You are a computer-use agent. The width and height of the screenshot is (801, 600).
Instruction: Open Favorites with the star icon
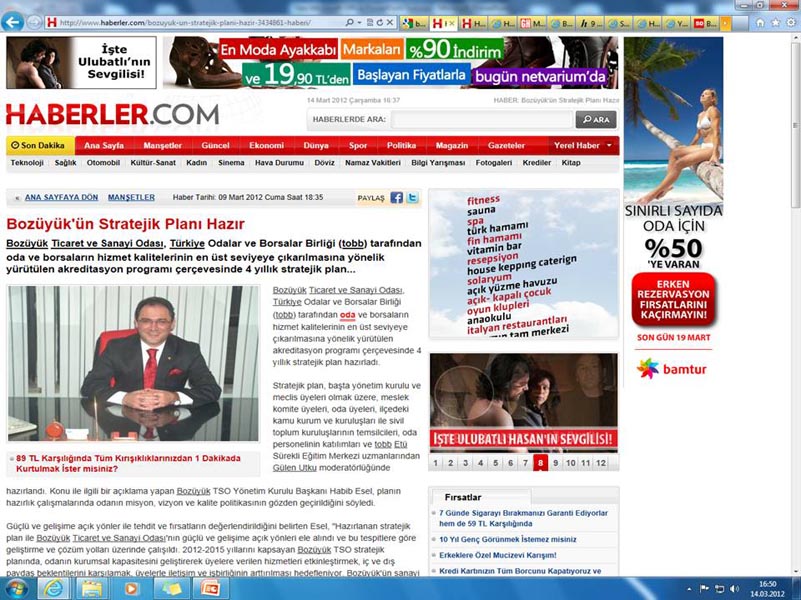click(x=775, y=22)
